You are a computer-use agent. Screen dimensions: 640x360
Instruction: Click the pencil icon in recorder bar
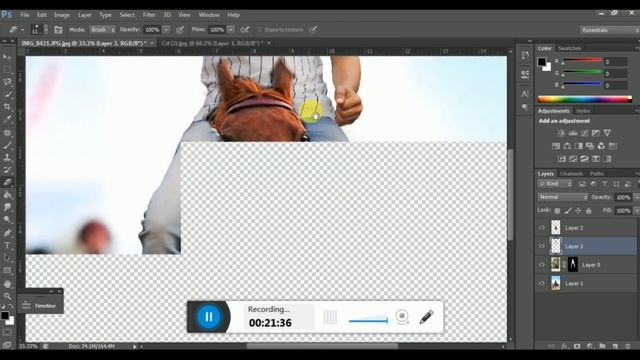click(427, 317)
